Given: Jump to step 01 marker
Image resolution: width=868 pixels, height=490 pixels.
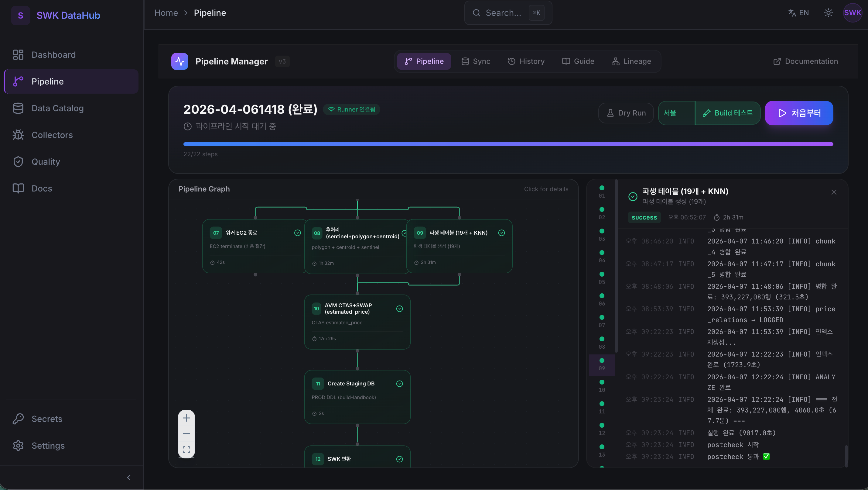Looking at the screenshot, I should pyautogui.click(x=602, y=192).
